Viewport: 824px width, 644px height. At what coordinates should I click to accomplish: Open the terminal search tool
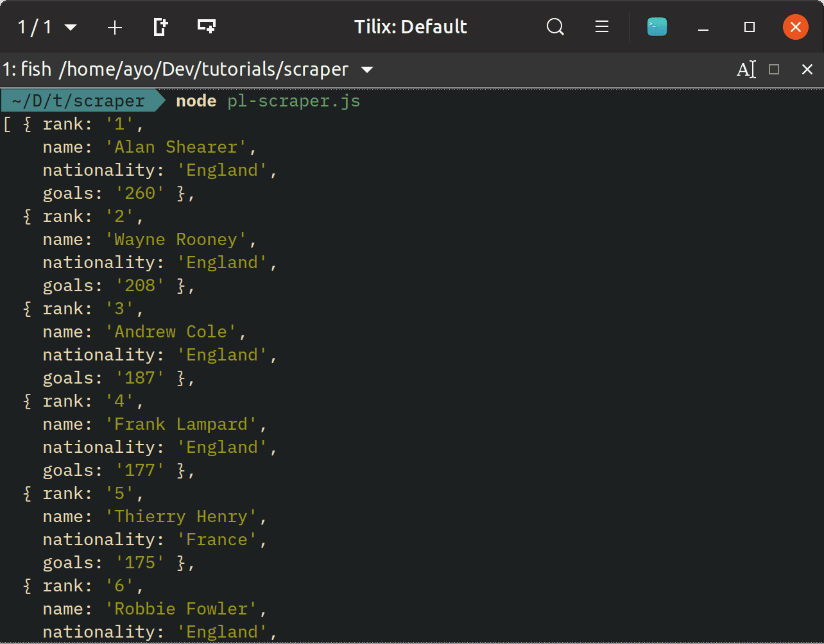click(x=555, y=27)
